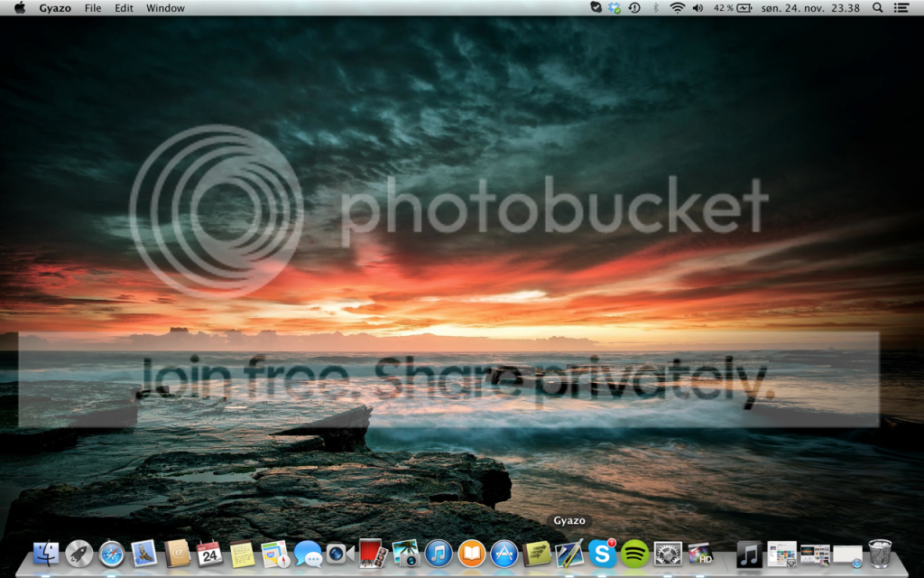The width and height of the screenshot is (924, 578).
Task: Open Photo Booth red curtain icon
Action: [373, 554]
